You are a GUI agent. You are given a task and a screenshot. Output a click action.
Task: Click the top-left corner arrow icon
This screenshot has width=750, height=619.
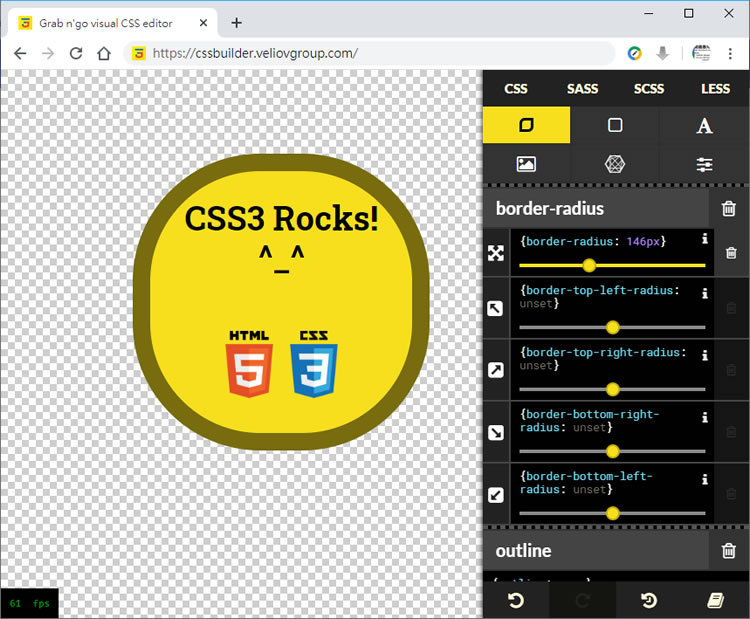click(496, 309)
